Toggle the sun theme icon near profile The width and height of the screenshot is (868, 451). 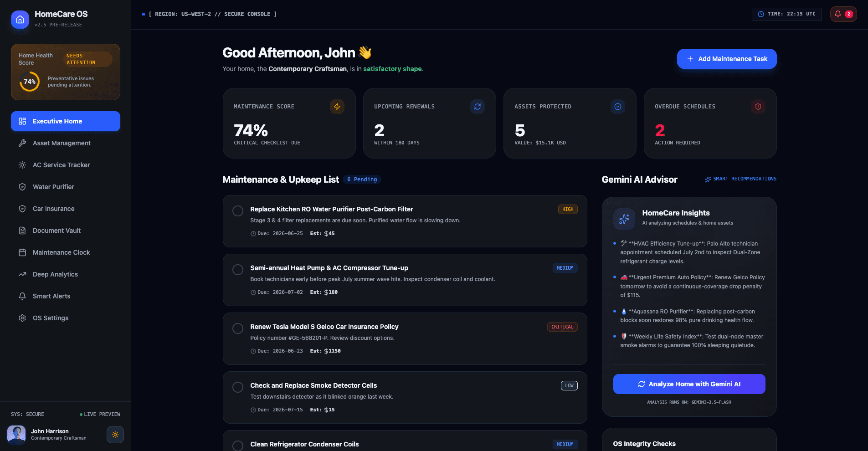tap(115, 435)
